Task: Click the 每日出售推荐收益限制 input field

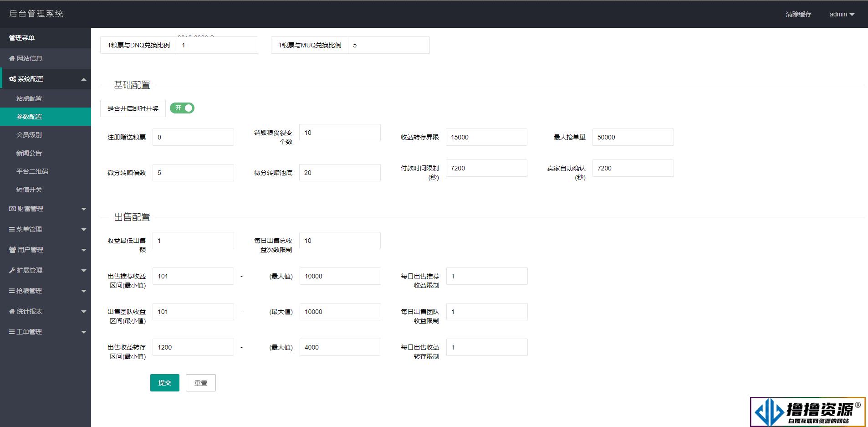Action: [487, 276]
